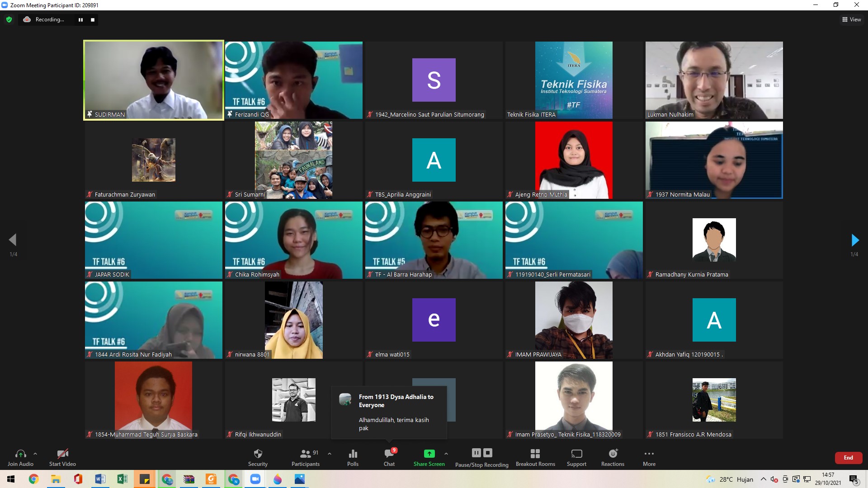Expand audio options arrow next to Join Audio
The width and height of the screenshot is (868, 488).
click(x=35, y=454)
